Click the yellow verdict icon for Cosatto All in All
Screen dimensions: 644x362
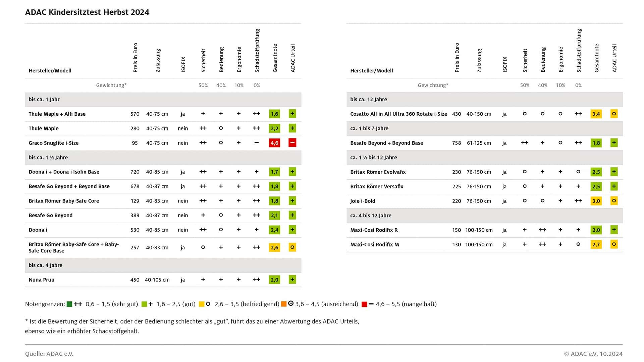[614, 114]
